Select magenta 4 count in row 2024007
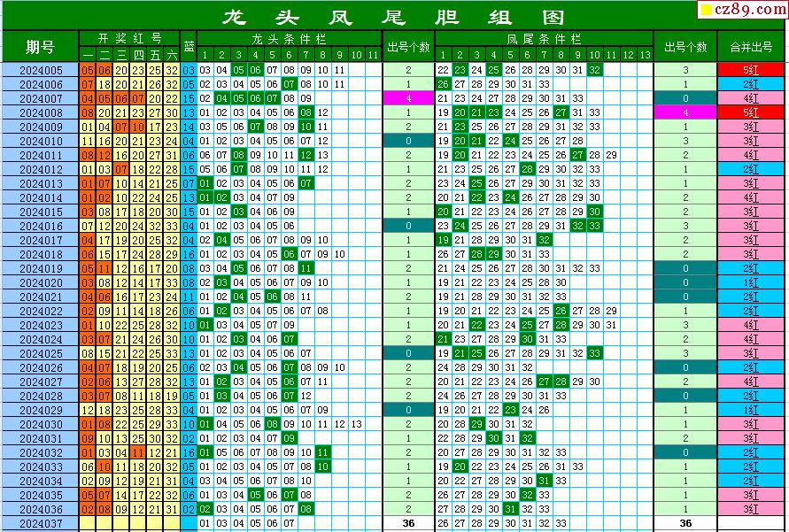The height and width of the screenshot is (532, 789). click(x=408, y=98)
